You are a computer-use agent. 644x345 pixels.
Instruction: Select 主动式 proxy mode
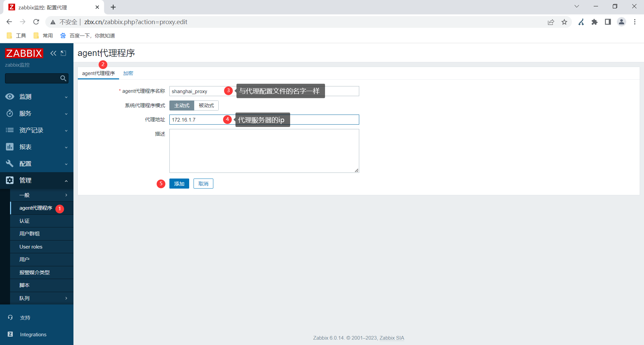(182, 106)
